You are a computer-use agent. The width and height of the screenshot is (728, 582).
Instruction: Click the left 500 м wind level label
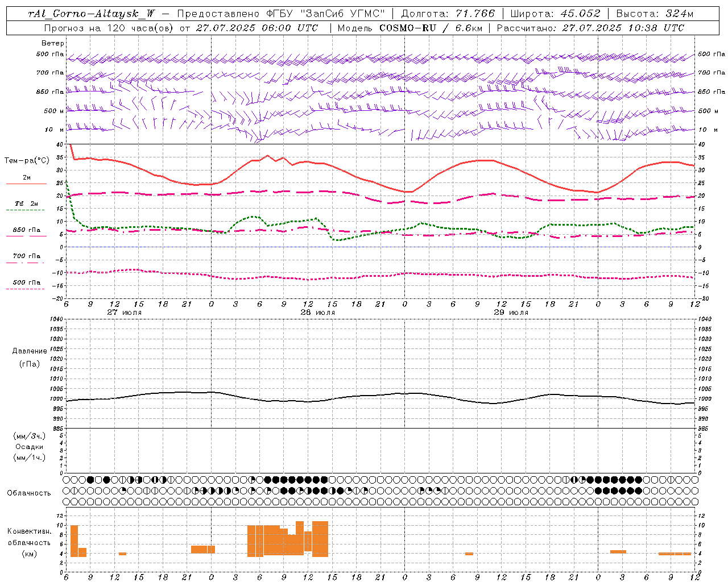point(54,111)
